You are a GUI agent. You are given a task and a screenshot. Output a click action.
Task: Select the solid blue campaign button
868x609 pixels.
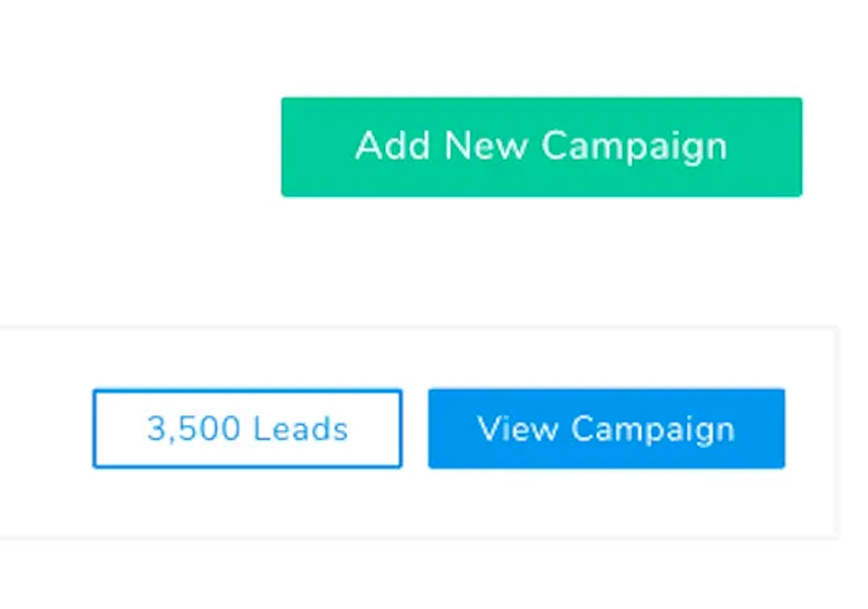point(606,428)
